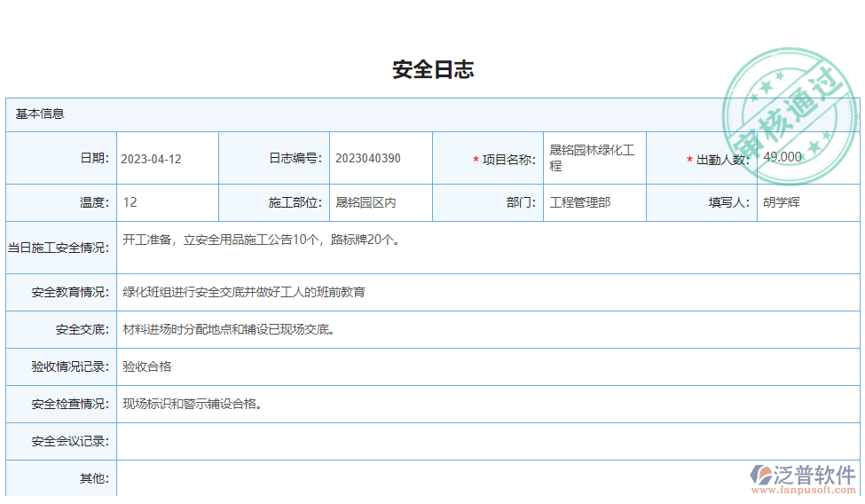Click the 当日施工安全情况 text area
The width and height of the screenshot is (865, 504).
pyautogui.click(x=487, y=248)
